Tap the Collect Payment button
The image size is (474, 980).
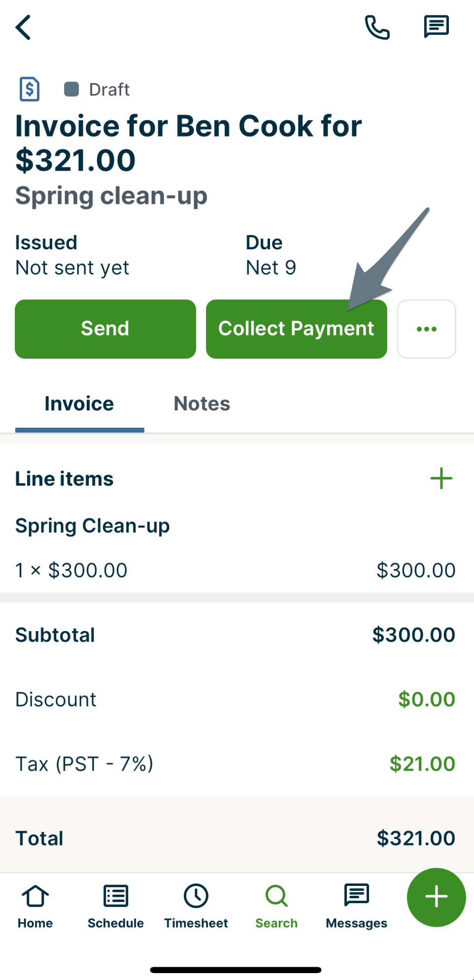point(296,329)
